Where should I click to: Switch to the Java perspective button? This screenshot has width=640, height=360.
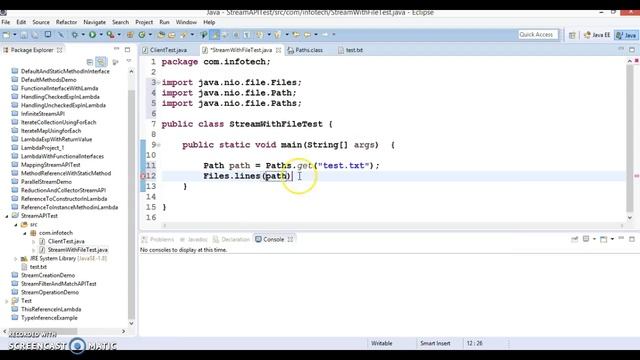[626, 35]
